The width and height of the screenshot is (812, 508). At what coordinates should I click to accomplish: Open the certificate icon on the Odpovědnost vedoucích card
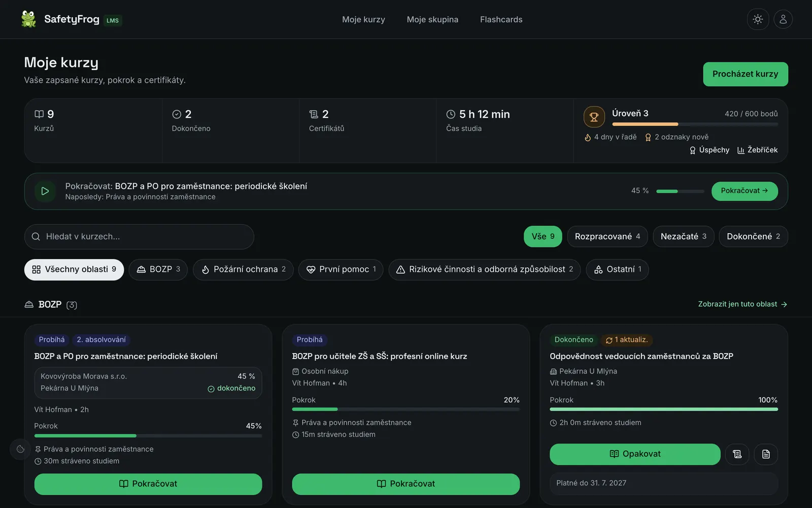(737, 454)
